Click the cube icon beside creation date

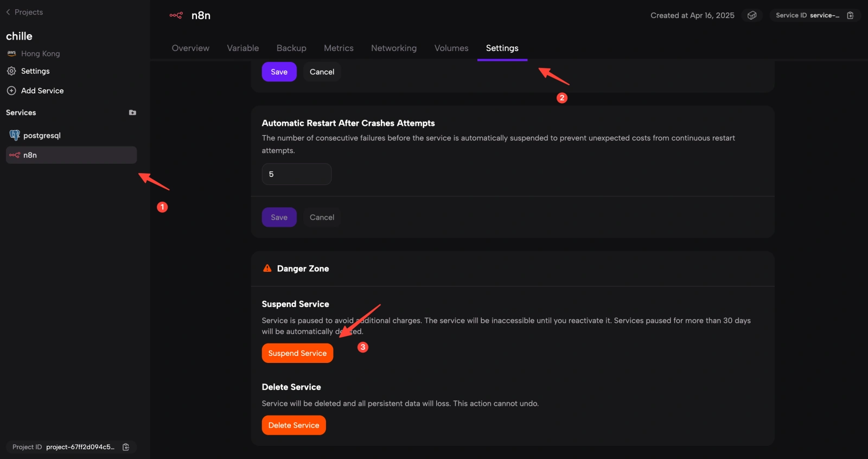pyautogui.click(x=752, y=15)
